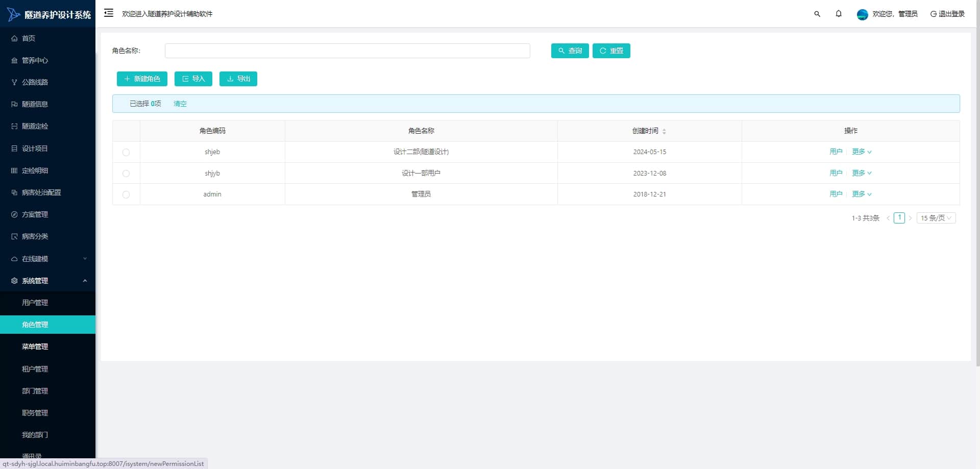
Task: Click the 2024-05-15 creation date cell
Action: coord(650,152)
